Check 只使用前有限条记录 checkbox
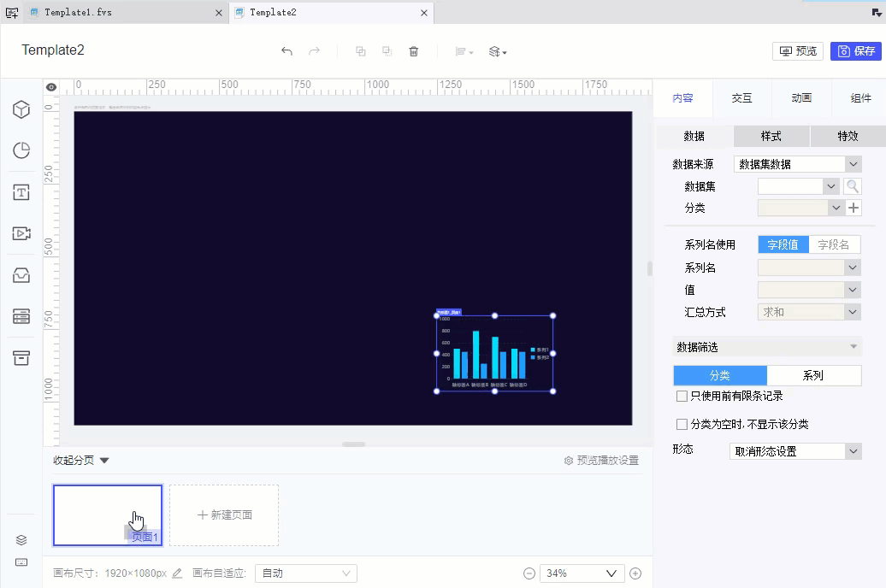 pos(682,396)
